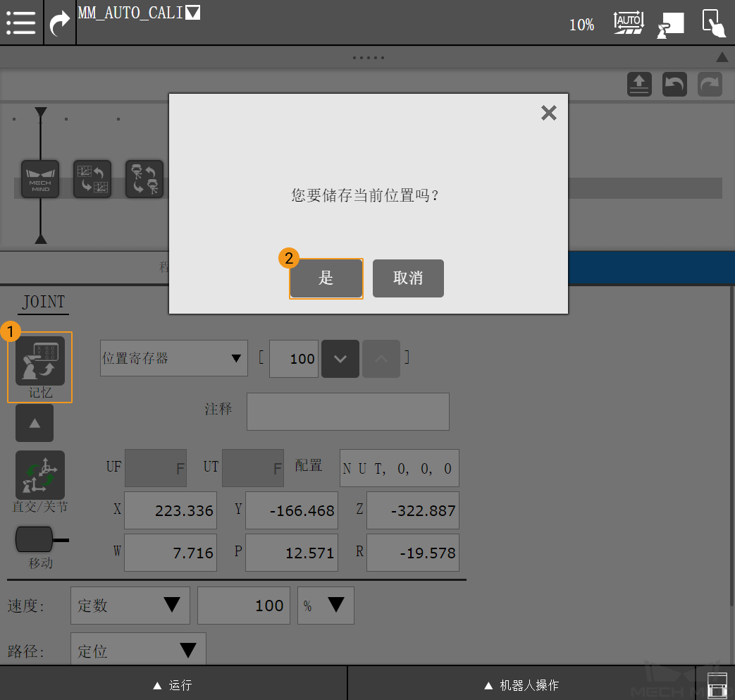Click the curved arrow jump icon
Viewport: 735px width, 700px height.
tap(60, 23)
